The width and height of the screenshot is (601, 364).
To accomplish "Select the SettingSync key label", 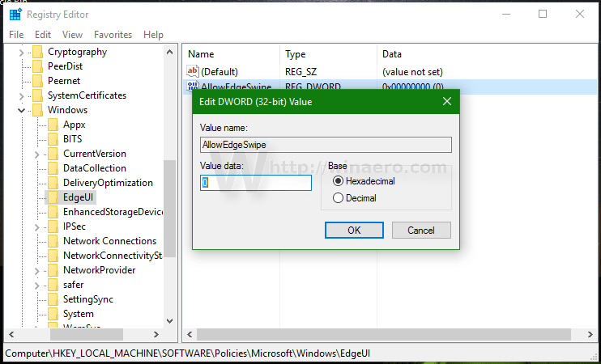I will click(88, 299).
